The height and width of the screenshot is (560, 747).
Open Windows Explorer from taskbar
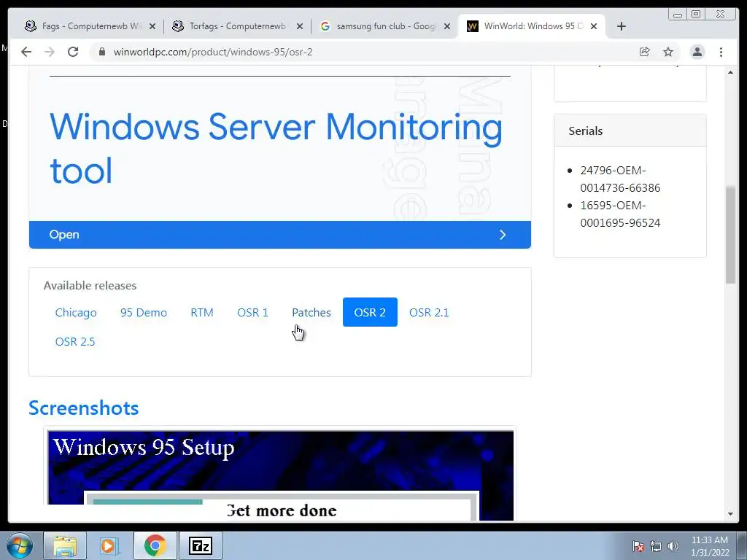[x=65, y=545]
